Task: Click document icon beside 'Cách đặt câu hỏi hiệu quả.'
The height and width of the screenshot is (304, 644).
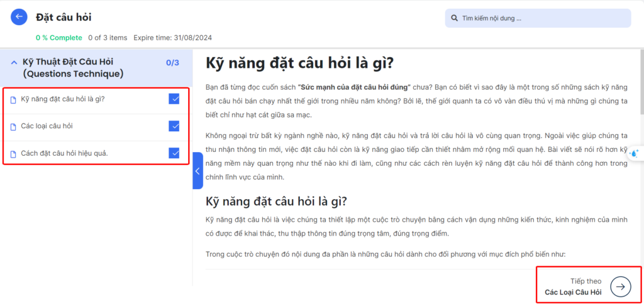Action: tap(13, 154)
